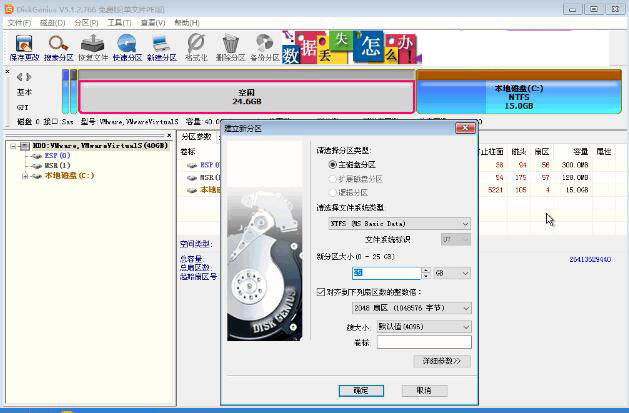Click the 格式化 (Format) toolbar icon
This screenshot has width=629, height=413.
(196, 48)
